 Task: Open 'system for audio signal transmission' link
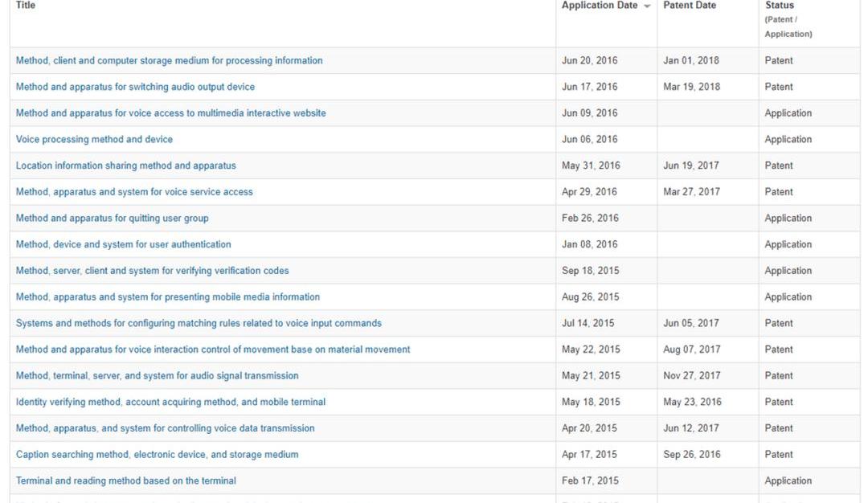coord(157,376)
